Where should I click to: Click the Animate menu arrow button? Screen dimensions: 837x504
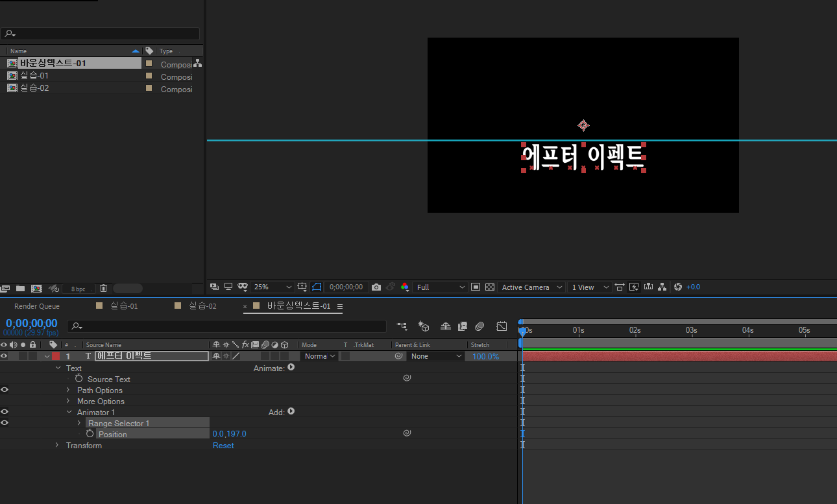pos(291,367)
